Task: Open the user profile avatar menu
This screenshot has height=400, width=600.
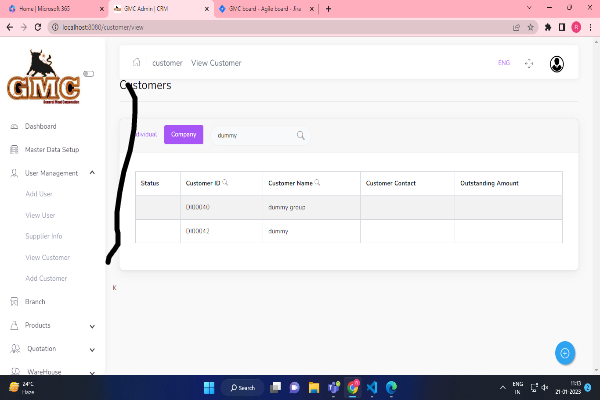Action: coord(557,64)
